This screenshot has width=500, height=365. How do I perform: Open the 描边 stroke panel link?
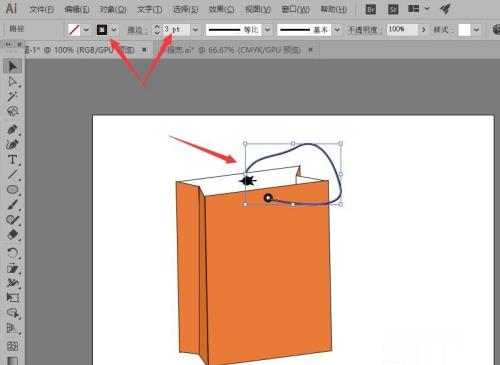tap(137, 30)
